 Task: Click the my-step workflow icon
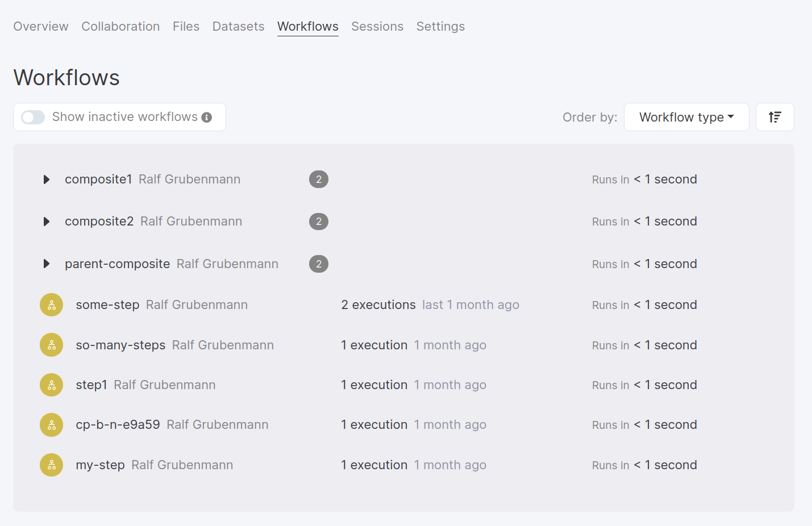tap(51, 465)
